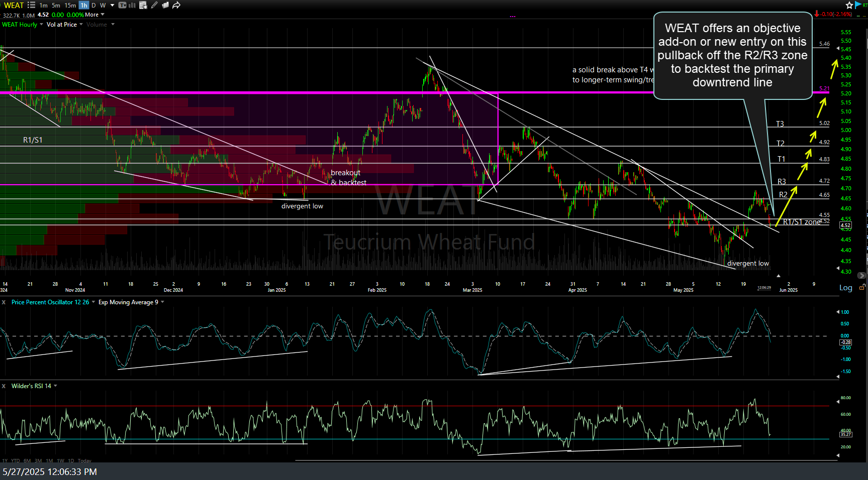Switch to the Daily timeframe
This screenshot has height=480, width=868.
click(93, 5)
